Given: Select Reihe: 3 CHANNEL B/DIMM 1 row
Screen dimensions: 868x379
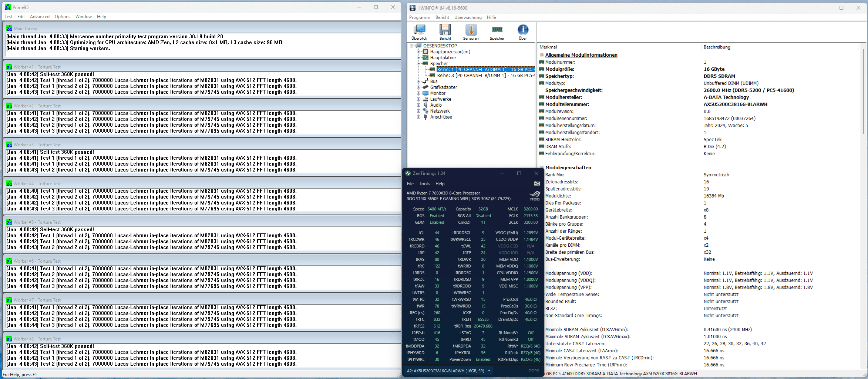Looking at the screenshot, I should coord(485,76).
